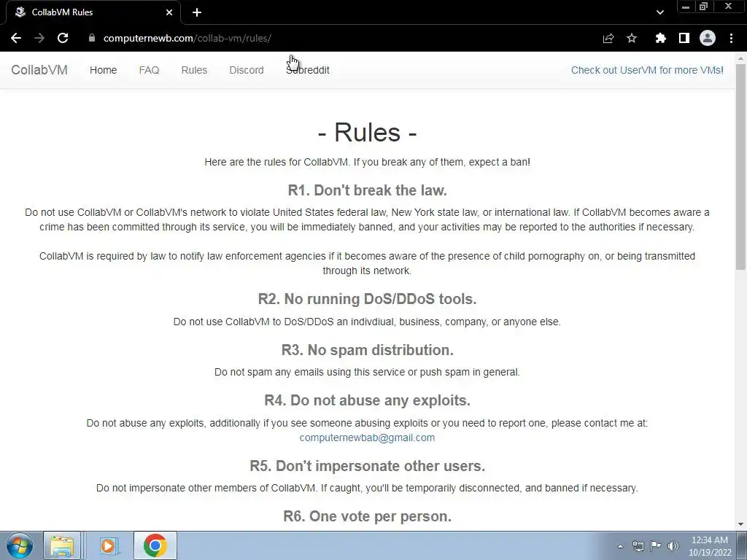Minimize the Chrome window
This screenshot has width=747, height=560.
click(686, 7)
